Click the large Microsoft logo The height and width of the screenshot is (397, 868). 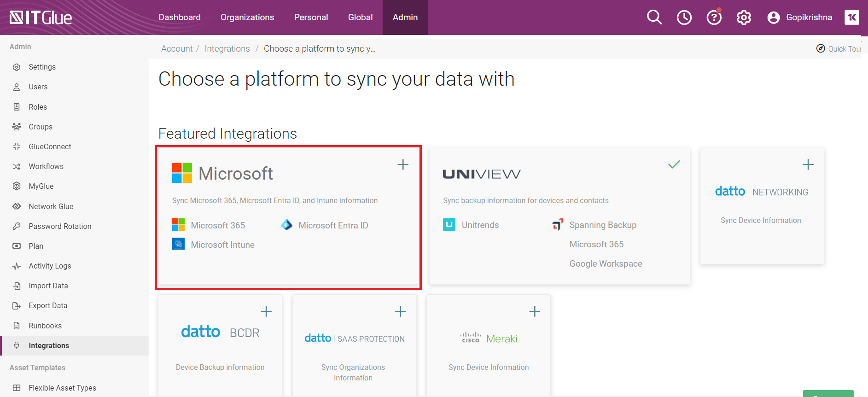point(222,173)
